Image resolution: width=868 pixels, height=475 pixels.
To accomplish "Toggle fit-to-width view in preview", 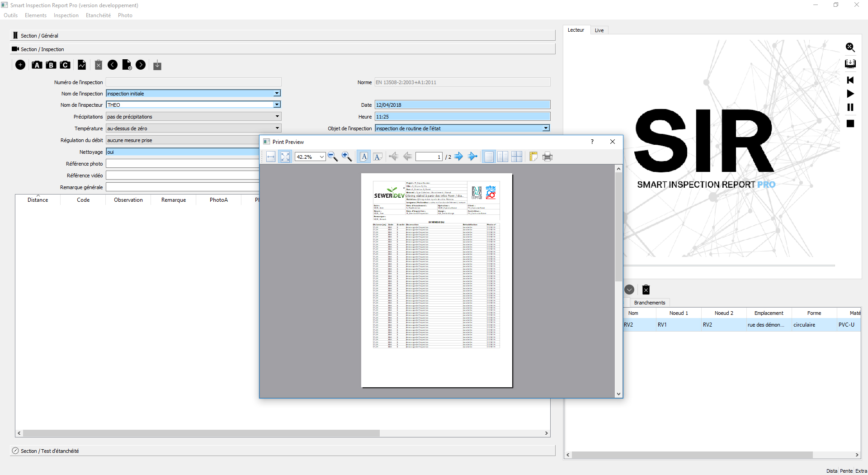I will coord(271,157).
